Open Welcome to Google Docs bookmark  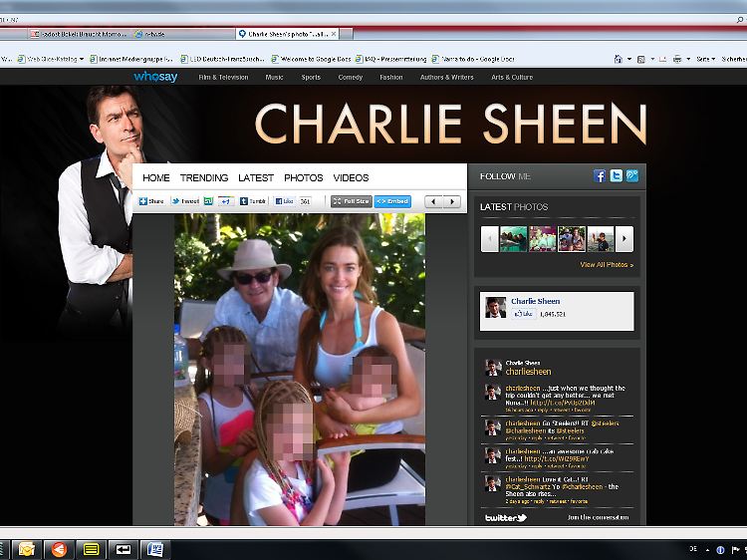311,59
